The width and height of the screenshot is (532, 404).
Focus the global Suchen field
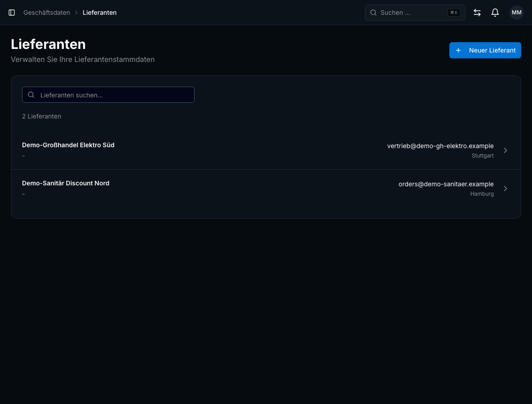click(415, 13)
